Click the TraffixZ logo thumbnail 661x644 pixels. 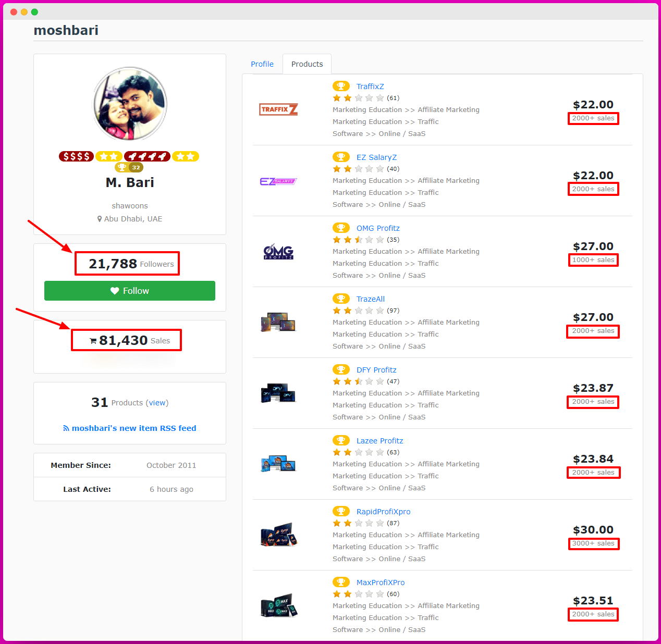[278, 109]
